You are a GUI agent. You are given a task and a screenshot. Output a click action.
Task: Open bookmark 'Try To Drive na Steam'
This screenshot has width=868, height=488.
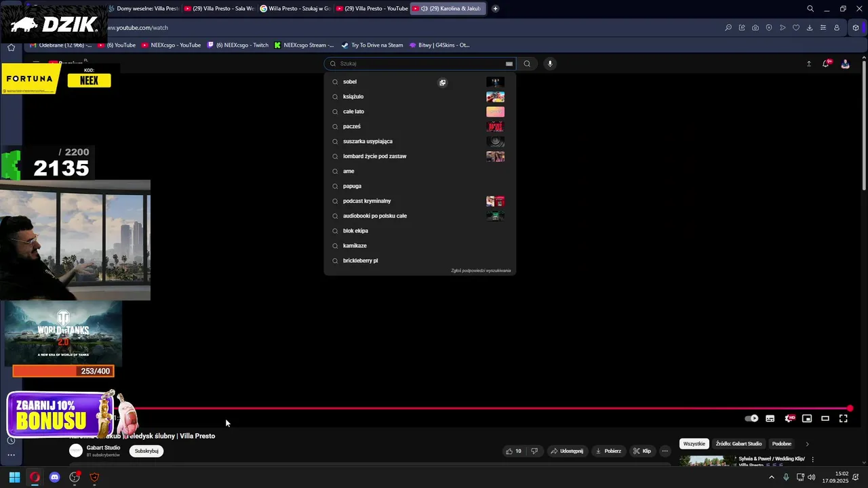(372, 45)
